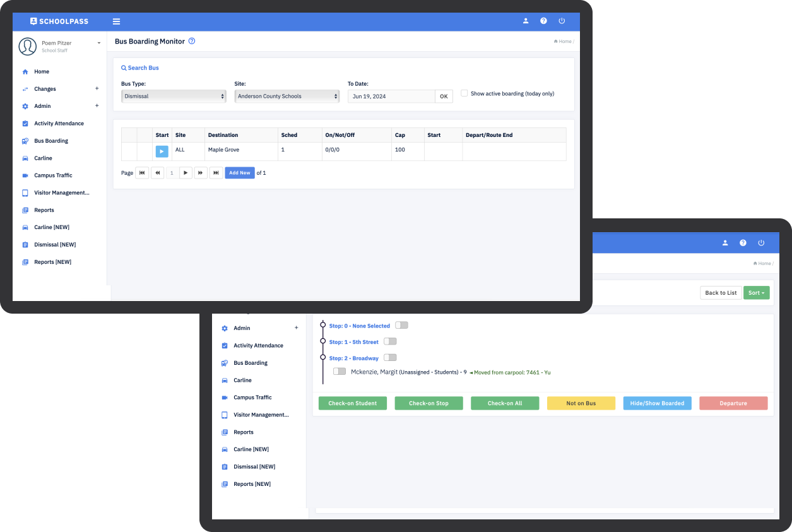Go to the last page of results

coord(216,173)
